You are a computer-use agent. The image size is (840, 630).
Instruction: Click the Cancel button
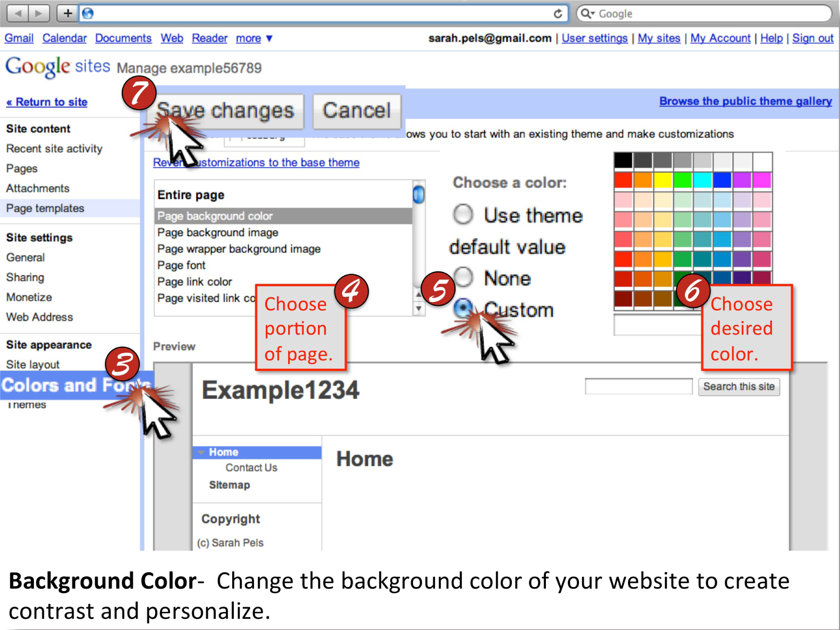(x=357, y=111)
